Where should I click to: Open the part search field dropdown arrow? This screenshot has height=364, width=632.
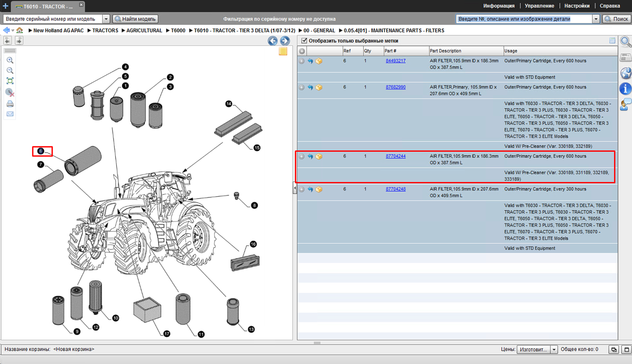click(x=596, y=19)
